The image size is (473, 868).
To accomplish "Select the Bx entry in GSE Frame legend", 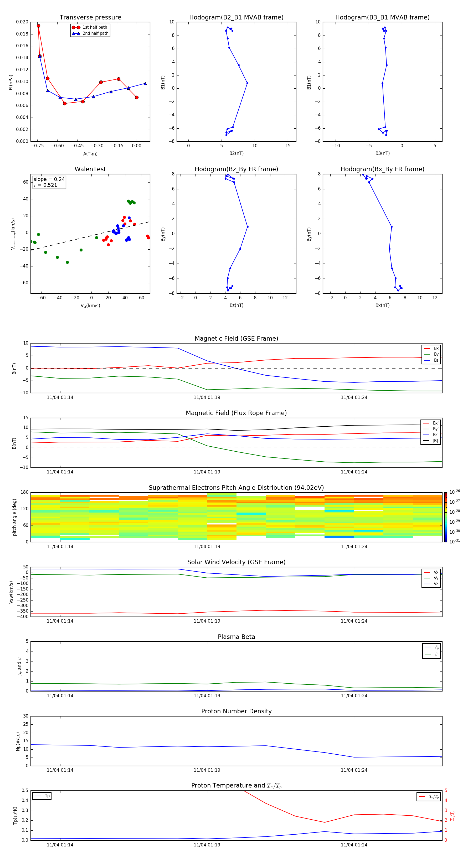I will [431, 349].
